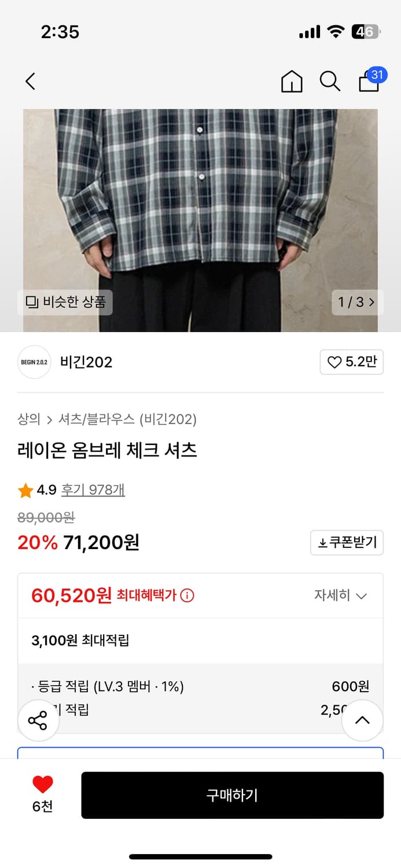
Task: Tap the search magnifier icon
Action: tap(330, 82)
